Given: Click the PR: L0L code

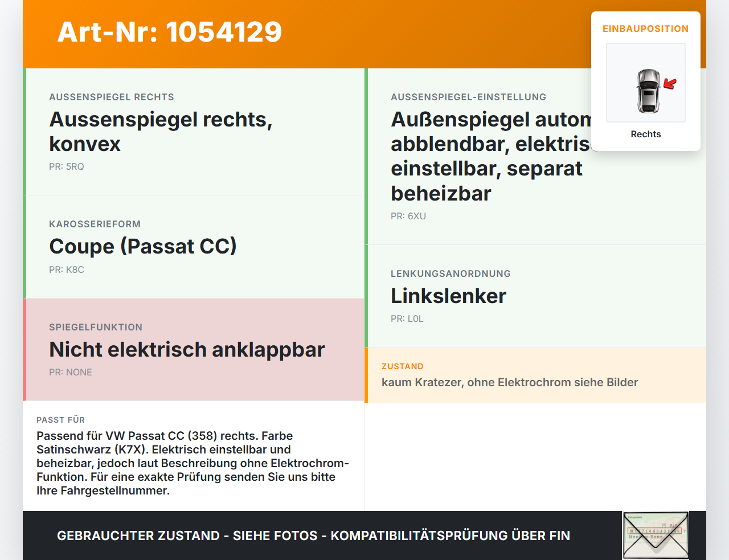Looking at the screenshot, I should click(x=407, y=319).
